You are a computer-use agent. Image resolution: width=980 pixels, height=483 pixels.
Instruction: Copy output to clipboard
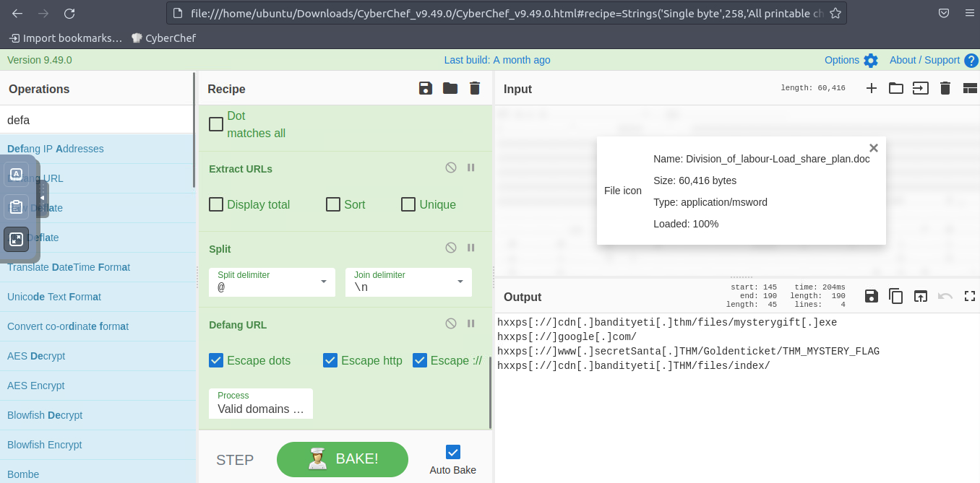[x=896, y=296]
